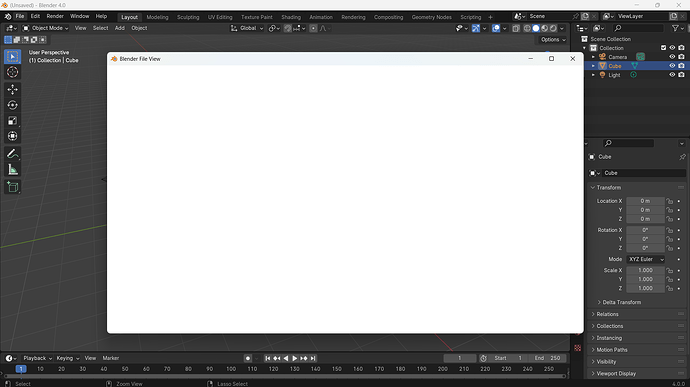The width and height of the screenshot is (690, 387).
Task: Switch to Shading workspace tab
Action: point(291,17)
